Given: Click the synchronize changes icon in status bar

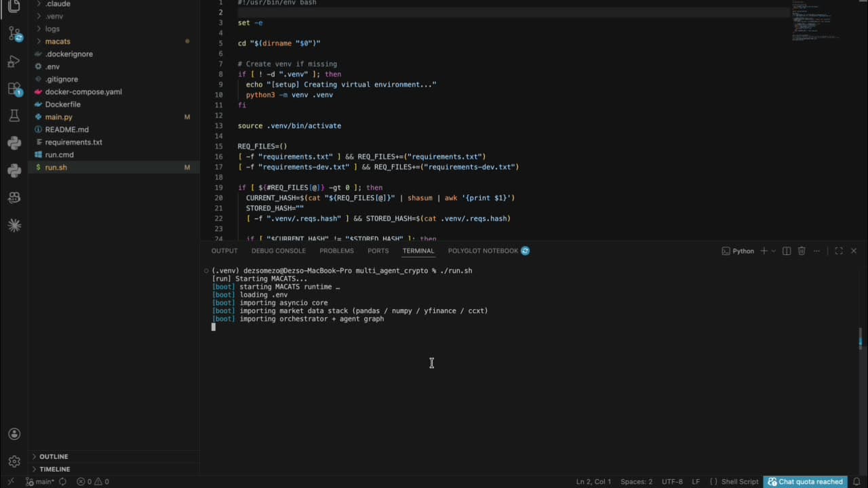Looking at the screenshot, I should coord(62,482).
